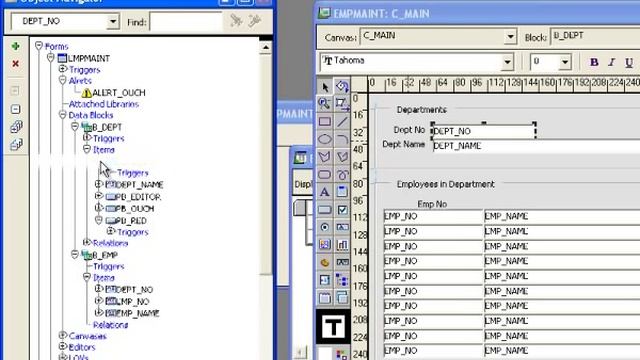Click the Collapse All icon in Navigator sidebar
Viewport: 640px width, 360px height.
tap(16, 144)
